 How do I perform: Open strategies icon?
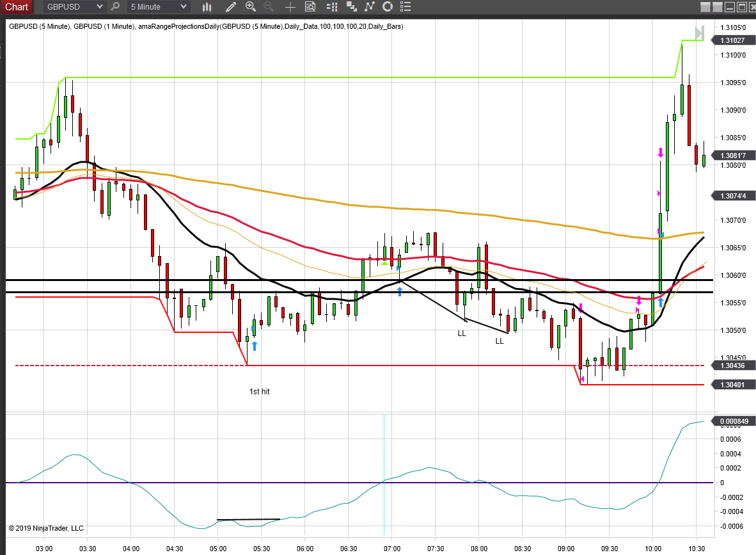pyautogui.click(x=387, y=7)
